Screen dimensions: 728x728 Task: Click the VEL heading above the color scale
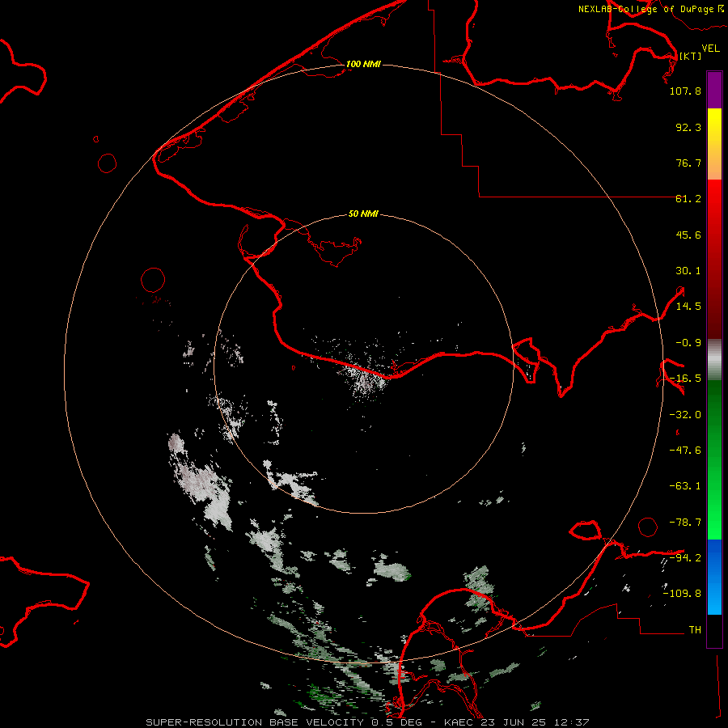click(710, 49)
